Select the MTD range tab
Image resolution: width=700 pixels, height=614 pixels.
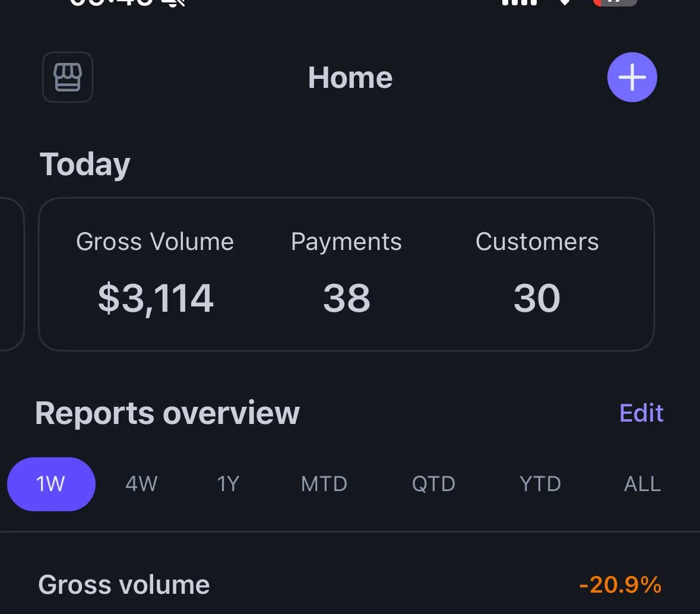click(324, 484)
